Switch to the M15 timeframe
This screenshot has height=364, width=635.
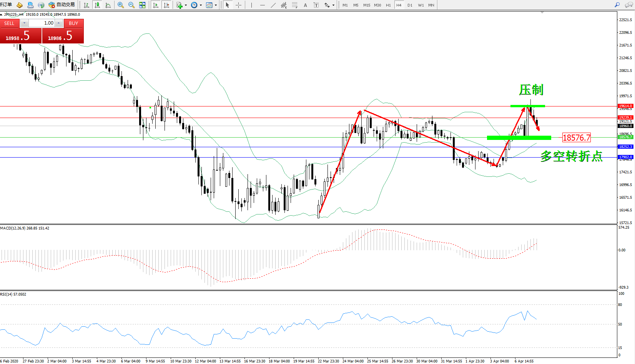tap(367, 5)
